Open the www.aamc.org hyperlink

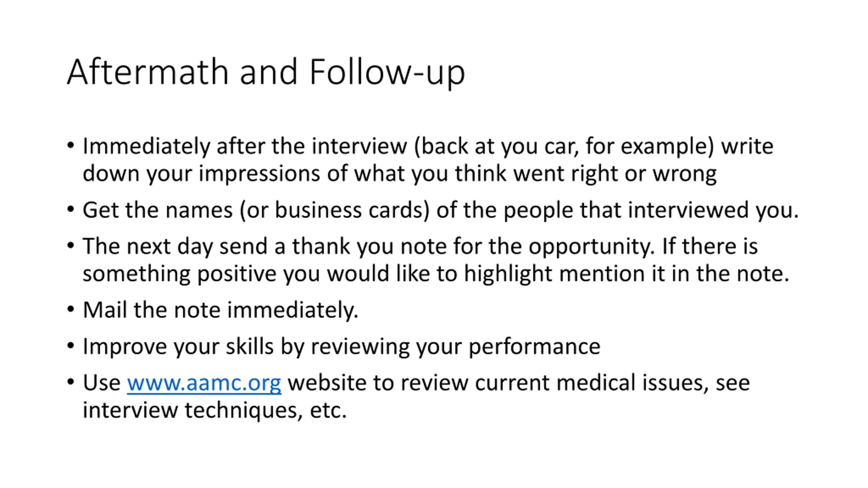[204, 383]
